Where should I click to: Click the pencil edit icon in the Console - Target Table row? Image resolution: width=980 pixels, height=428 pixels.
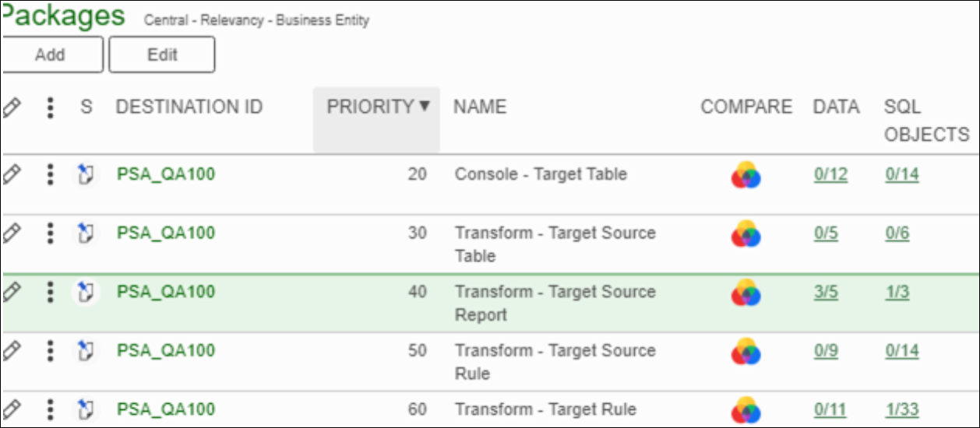click(x=11, y=174)
